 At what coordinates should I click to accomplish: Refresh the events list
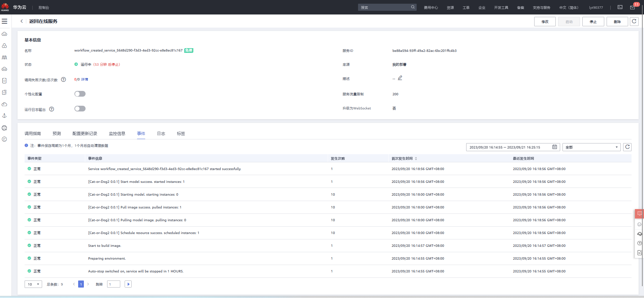tap(627, 147)
